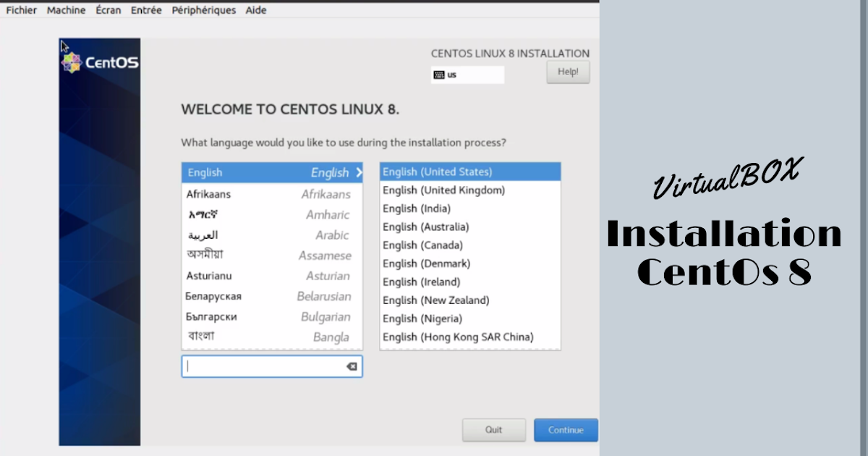Click the keyboard layout 'us' indicator
Viewport: 868px width, 456px height.
pos(467,74)
